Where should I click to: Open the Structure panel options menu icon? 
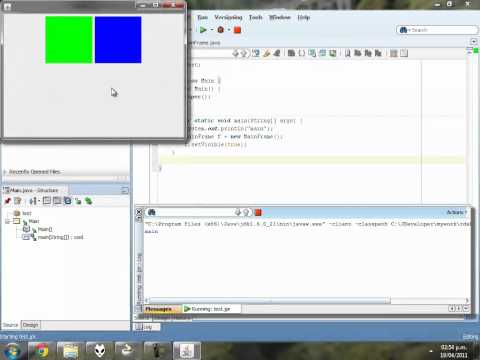point(125,190)
